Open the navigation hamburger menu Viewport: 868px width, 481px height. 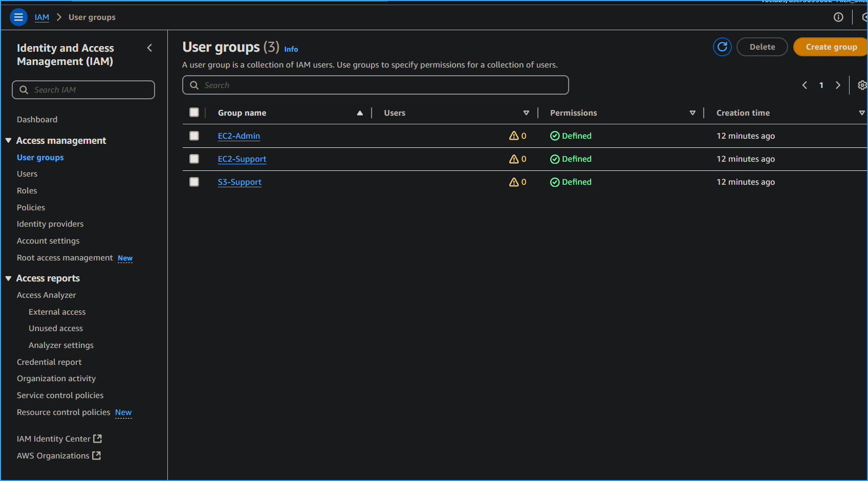[18, 17]
